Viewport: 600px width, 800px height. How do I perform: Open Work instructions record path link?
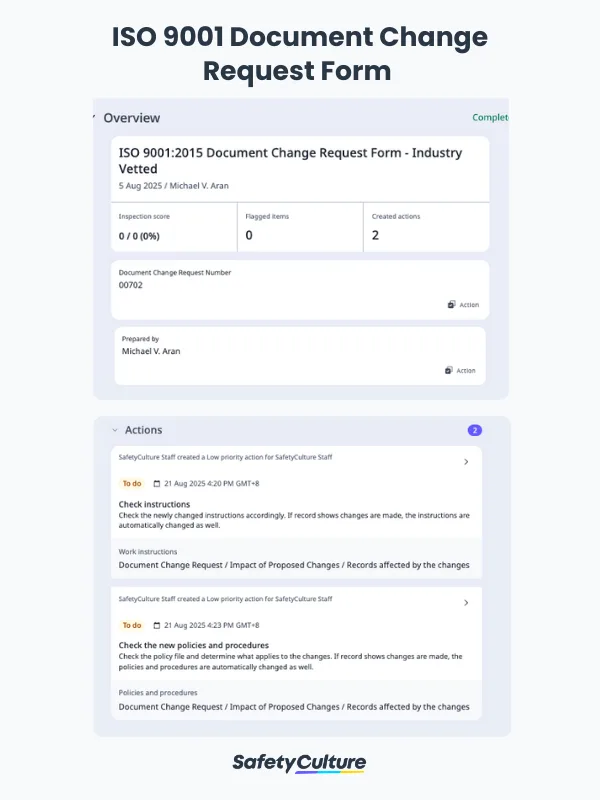pyautogui.click(x=294, y=565)
